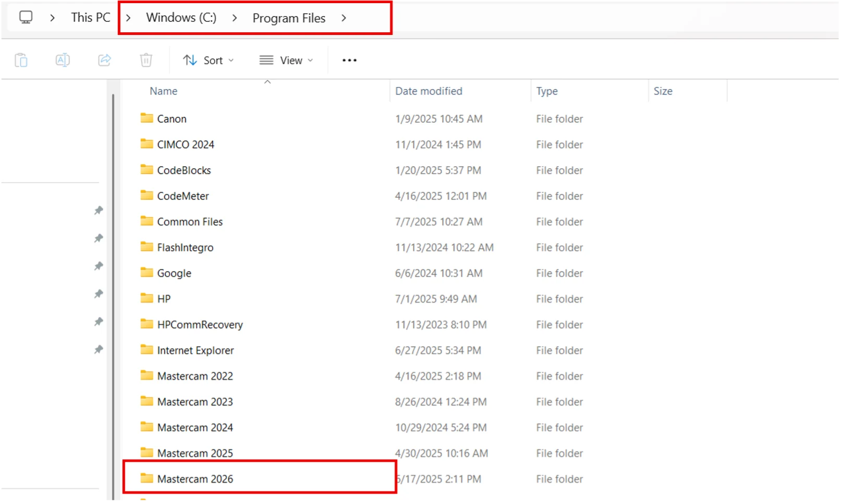Select the Mastercam 2022 folder name
Screen dimensions: 841x504
pos(195,376)
